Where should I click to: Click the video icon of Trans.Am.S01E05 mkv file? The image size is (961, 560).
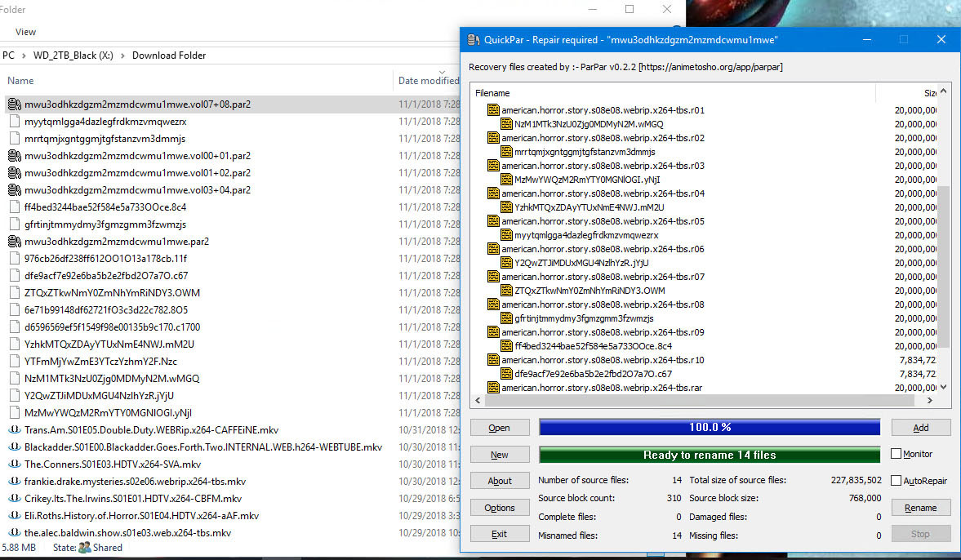(14, 430)
